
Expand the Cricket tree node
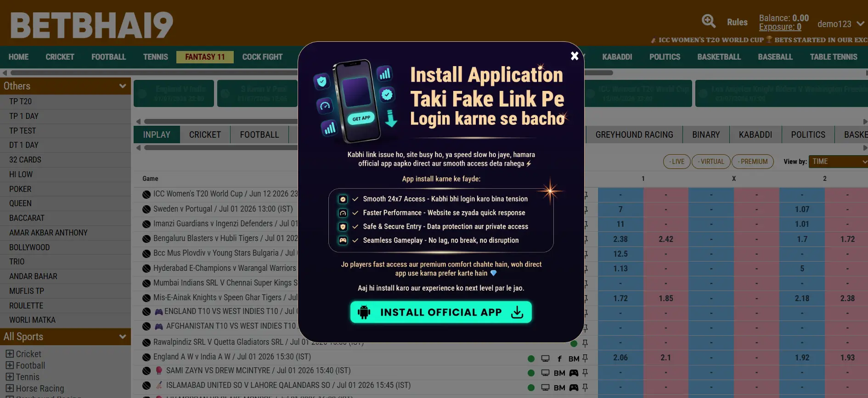click(x=9, y=354)
